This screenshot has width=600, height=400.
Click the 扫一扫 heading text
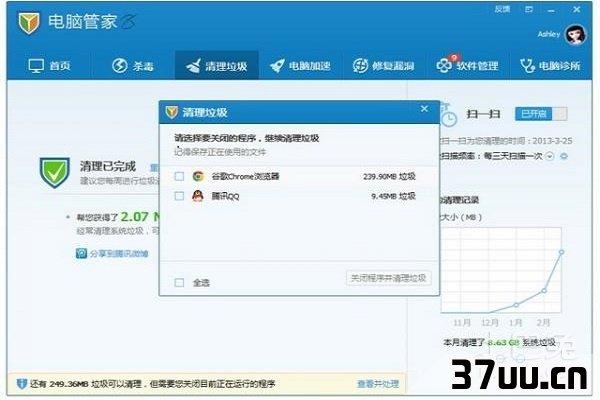[483, 114]
